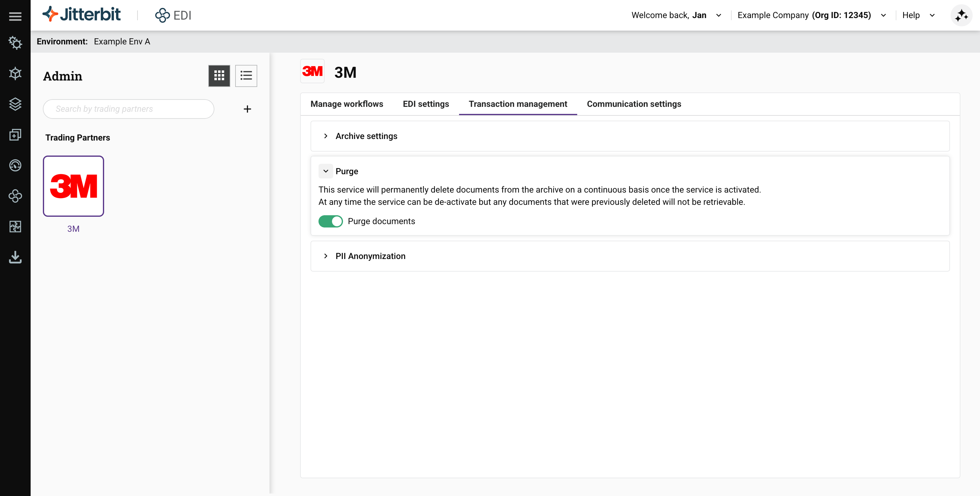Switch to grid view of partners
980x496 pixels.
pyautogui.click(x=219, y=76)
